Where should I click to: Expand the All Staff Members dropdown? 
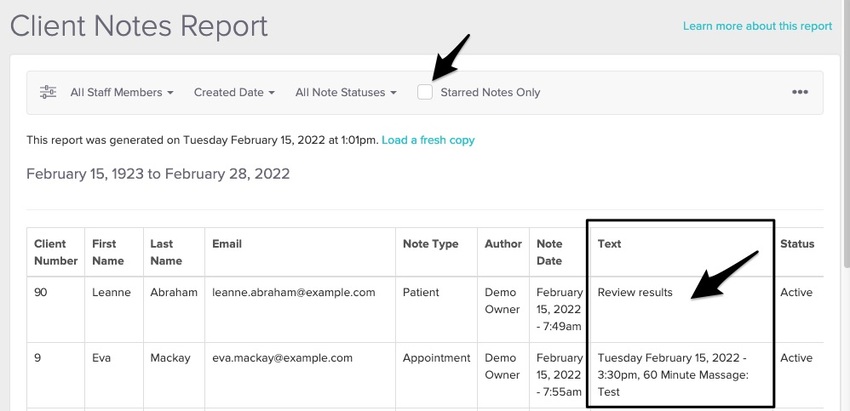122,92
